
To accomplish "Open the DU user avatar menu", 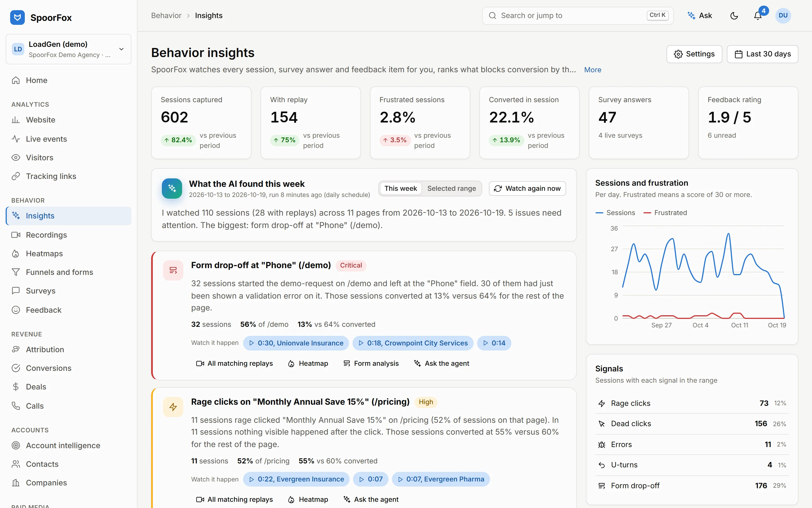I will coord(783,16).
